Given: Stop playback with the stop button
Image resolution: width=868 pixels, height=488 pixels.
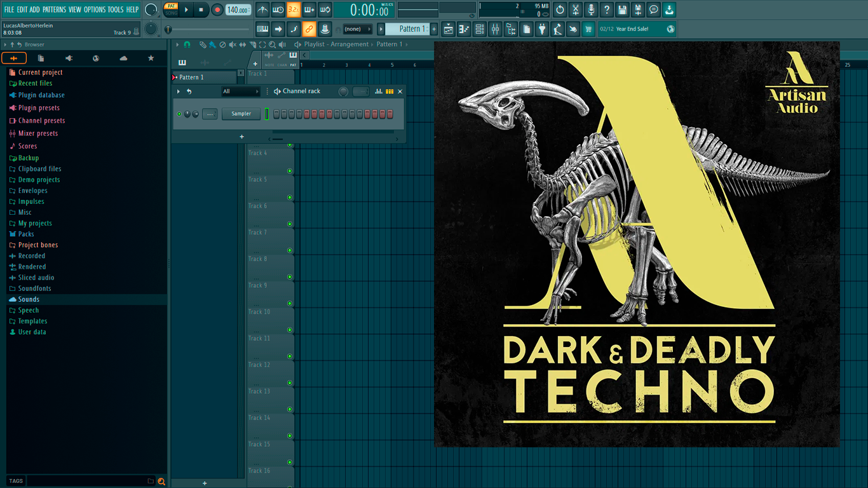Looking at the screenshot, I should [201, 10].
